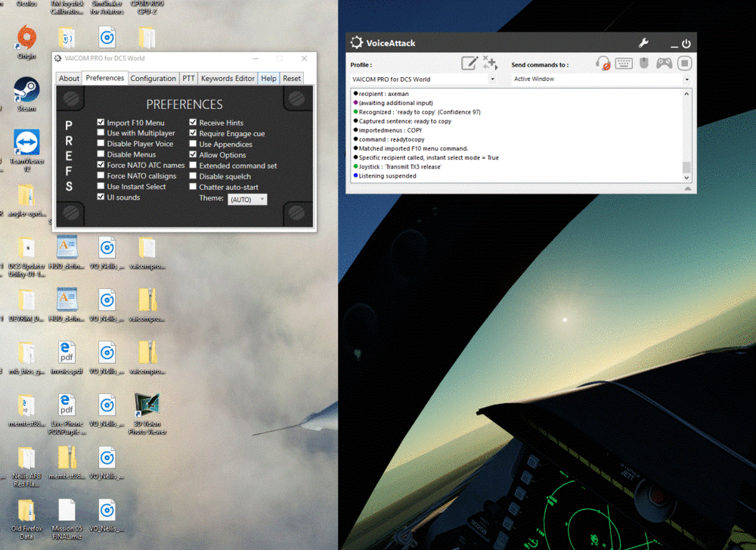Open the Theme (AUTO) dropdown
The height and width of the screenshot is (550, 756).
click(x=247, y=199)
